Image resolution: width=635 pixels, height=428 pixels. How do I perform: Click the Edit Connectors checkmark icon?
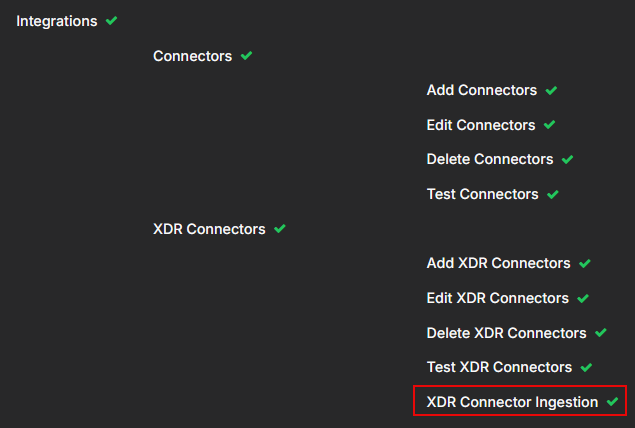pos(549,125)
